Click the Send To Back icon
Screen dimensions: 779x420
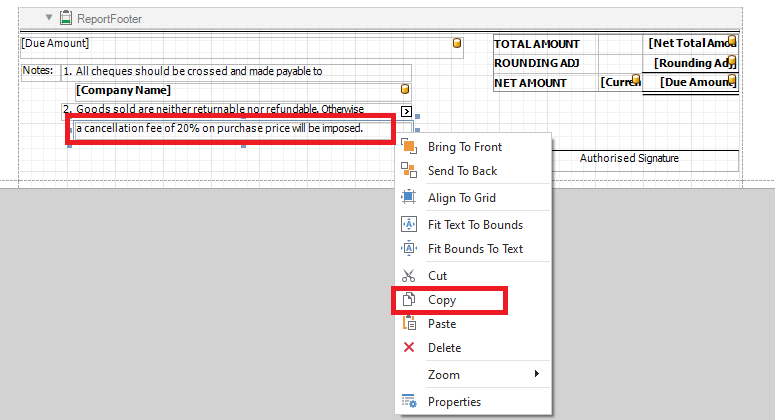point(409,170)
